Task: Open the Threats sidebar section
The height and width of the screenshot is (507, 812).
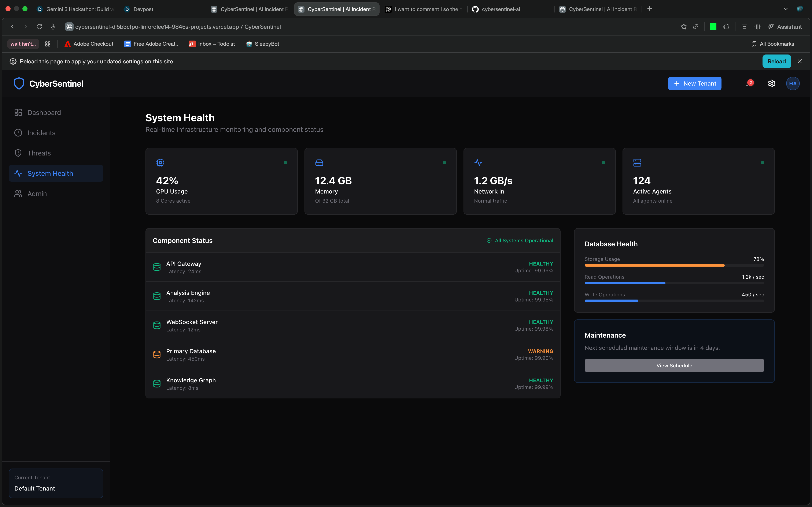Action: coord(39,153)
